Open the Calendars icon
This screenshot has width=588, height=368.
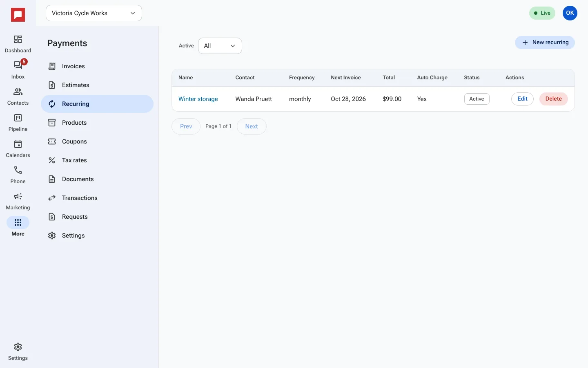pyautogui.click(x=18, y=144)
